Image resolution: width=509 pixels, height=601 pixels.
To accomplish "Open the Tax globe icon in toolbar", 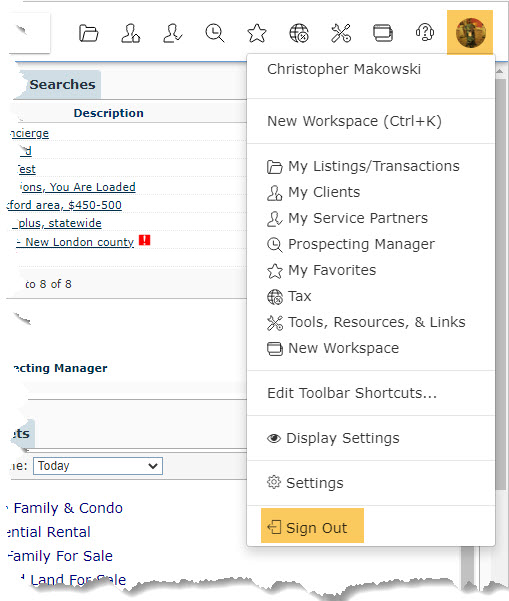I will click(x=299, y=33).
